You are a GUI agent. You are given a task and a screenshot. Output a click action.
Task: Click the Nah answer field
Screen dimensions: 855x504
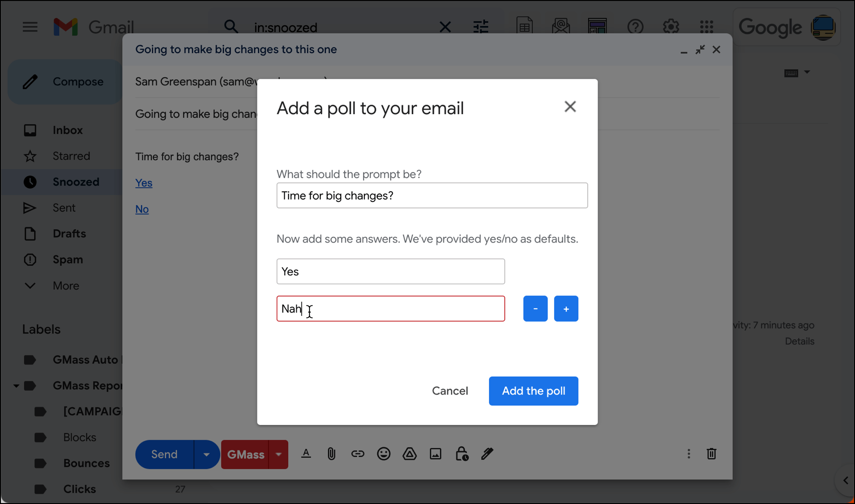pyautogui.click(x=391, y=309)
